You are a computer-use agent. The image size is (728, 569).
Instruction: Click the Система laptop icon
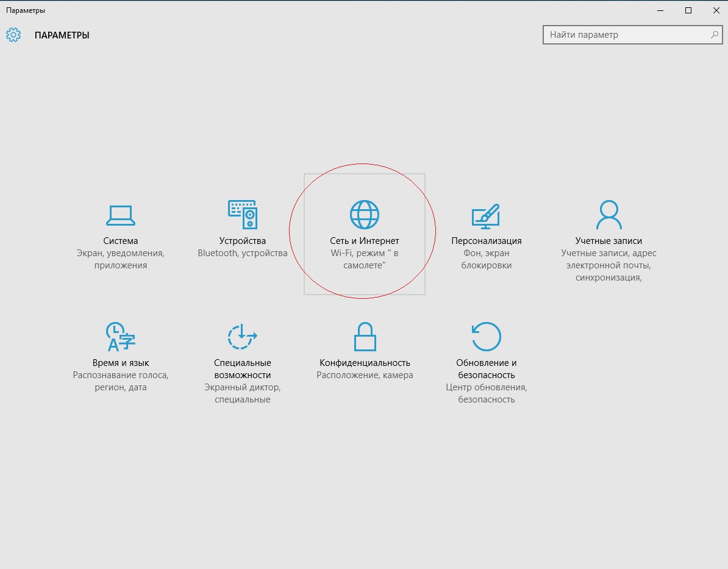(x=121, y=215)
